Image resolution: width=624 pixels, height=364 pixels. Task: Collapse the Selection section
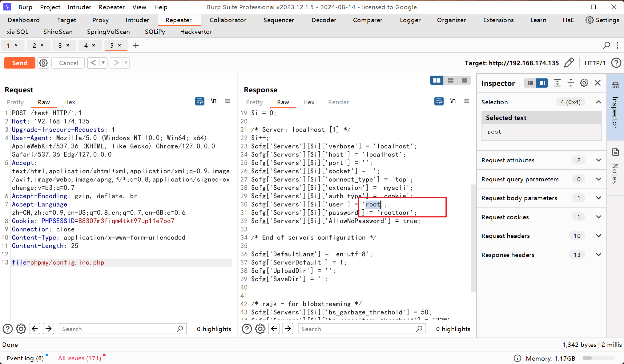[598, 102]
